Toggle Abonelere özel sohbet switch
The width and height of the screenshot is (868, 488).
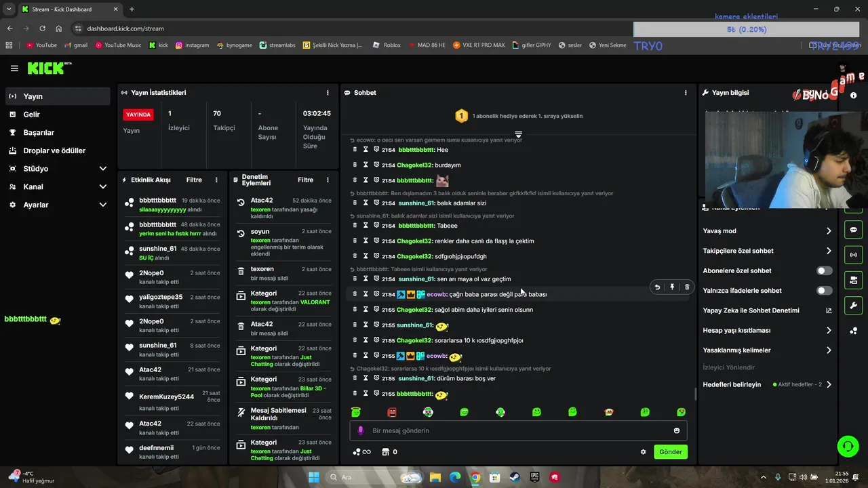pos(824,270)
